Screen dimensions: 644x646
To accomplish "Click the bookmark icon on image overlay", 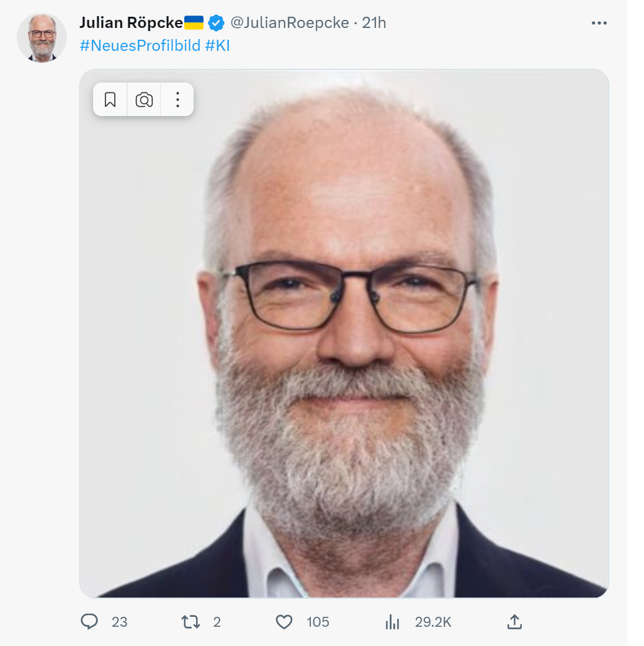I will pos(110,99).
